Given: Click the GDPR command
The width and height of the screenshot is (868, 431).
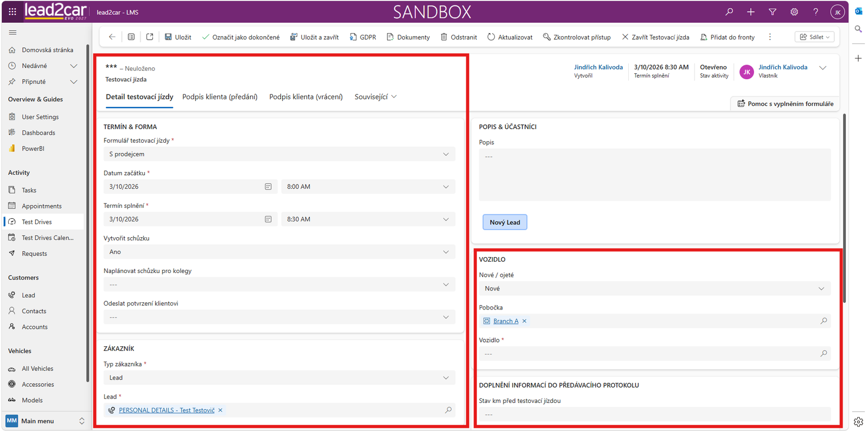Looking at the screenshot, I should (x=363, y=37).
